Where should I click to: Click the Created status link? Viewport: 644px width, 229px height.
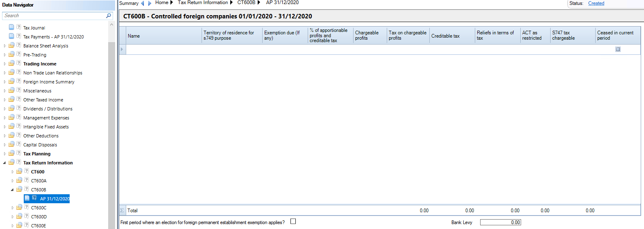[x=596, y=3]
